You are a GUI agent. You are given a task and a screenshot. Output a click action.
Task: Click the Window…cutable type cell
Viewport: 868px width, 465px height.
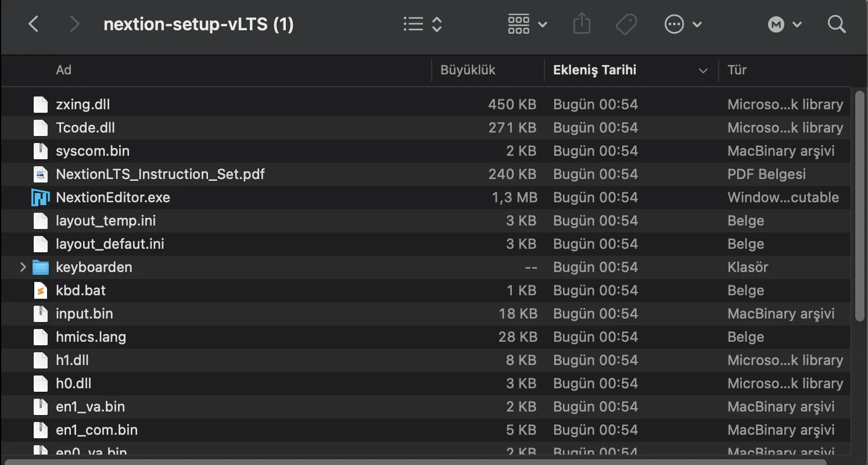point(783,198)
